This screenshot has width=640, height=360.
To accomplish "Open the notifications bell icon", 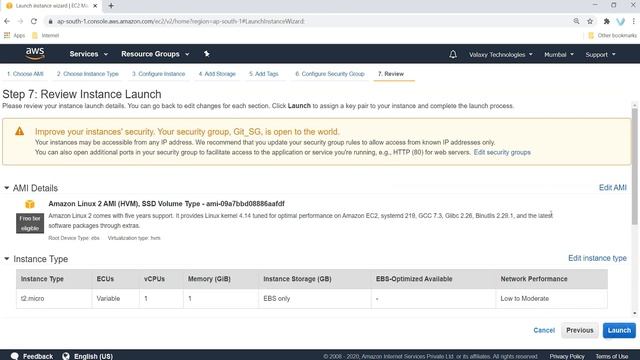I will click(453, 54).
